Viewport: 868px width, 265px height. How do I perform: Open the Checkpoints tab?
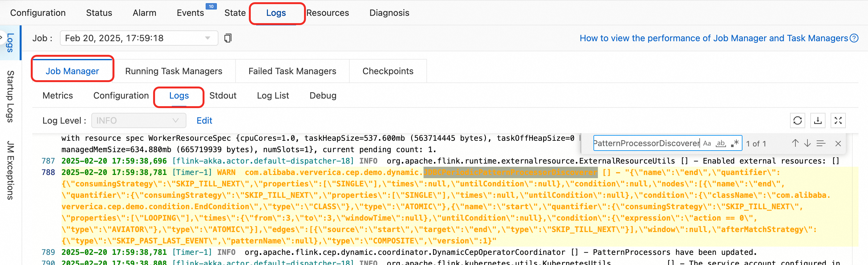[x=388, y=71]
